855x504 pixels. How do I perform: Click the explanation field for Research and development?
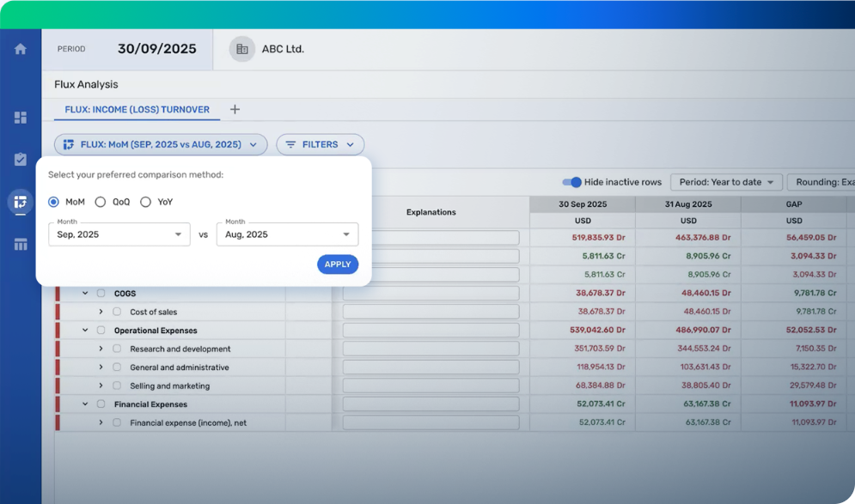coord(431,349)
